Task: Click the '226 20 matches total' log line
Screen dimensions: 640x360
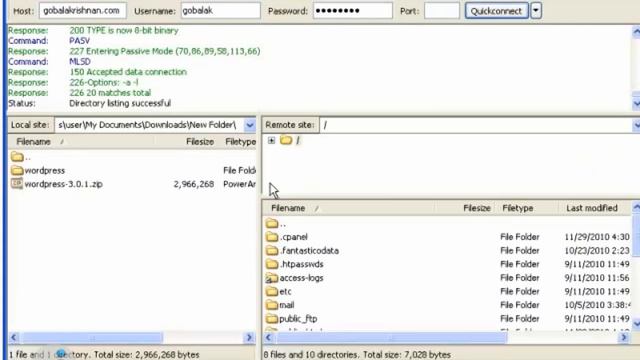Action: [x=110, y=93]
